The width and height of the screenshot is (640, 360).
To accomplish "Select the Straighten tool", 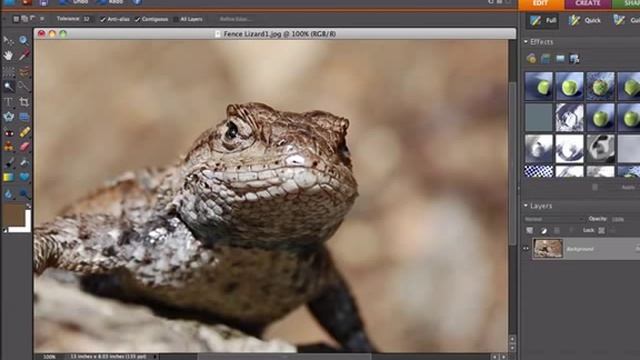I will 24,117.
